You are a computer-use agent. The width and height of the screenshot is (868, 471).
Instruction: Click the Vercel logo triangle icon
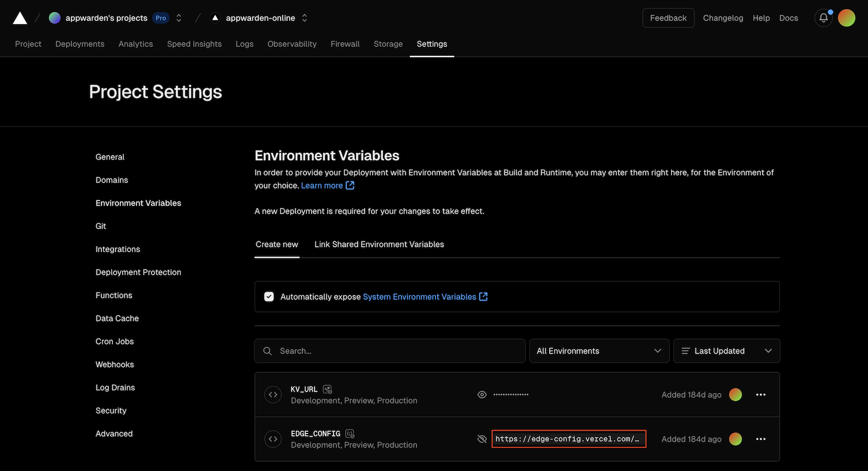click(x=20, y=17)
